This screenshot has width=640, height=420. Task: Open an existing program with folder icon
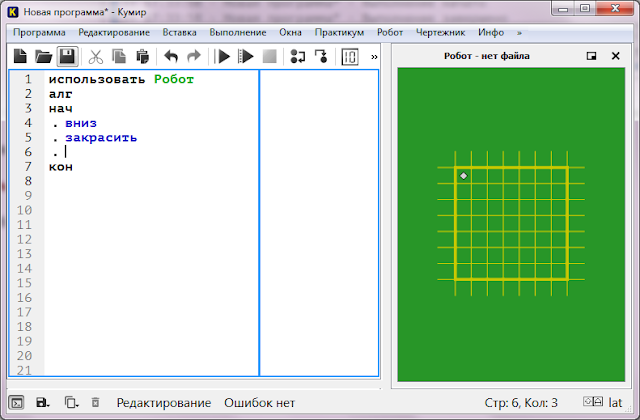pyautogui.click(x=43, y=56)
